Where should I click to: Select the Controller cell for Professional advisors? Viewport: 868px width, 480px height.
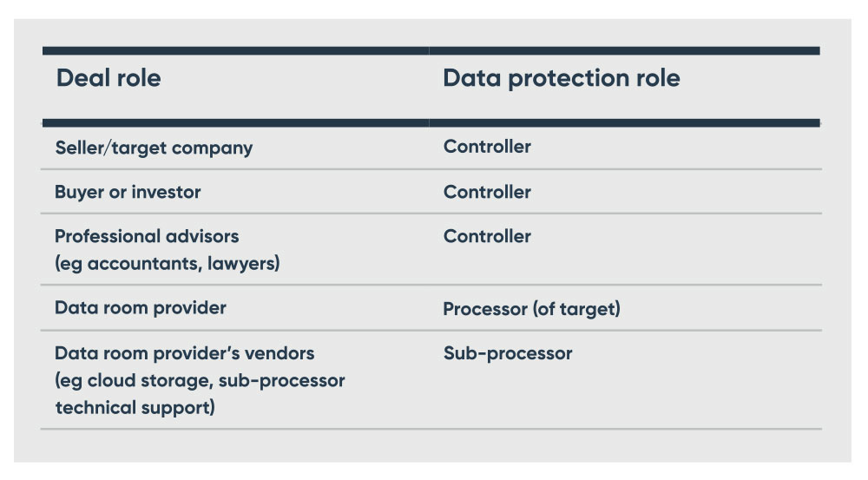coord(487,236)
